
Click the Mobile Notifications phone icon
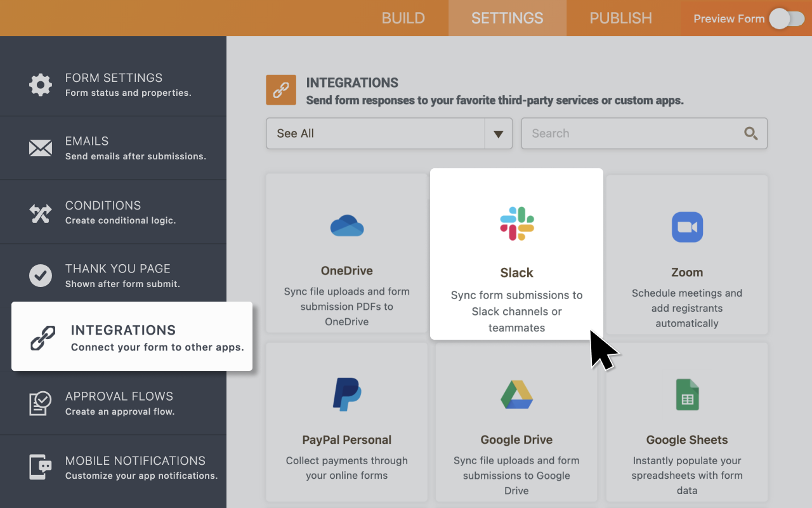(40, 467)
